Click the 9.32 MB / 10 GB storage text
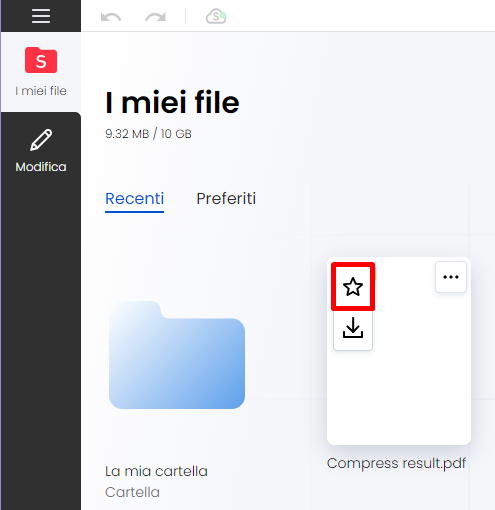 (x=148, y=134)
